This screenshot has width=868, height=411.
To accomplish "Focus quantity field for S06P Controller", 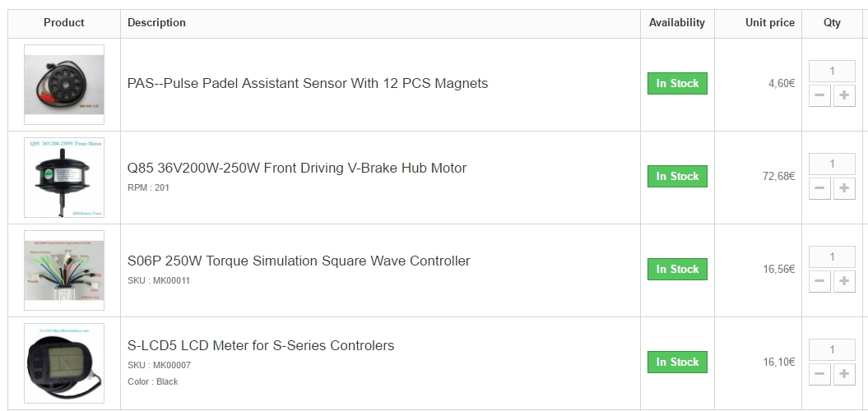I will pyautogui.click(x=832, y=256).
